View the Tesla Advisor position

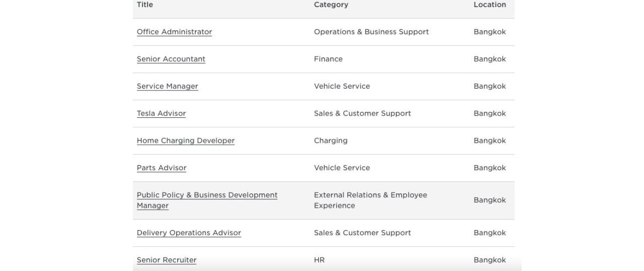click(161, 113)
